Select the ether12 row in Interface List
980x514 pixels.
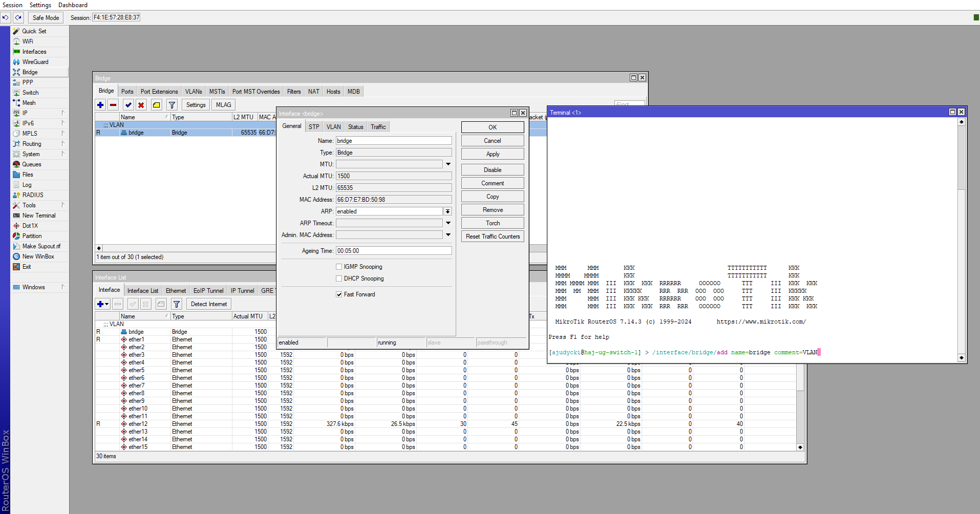(x=445, y=424)
